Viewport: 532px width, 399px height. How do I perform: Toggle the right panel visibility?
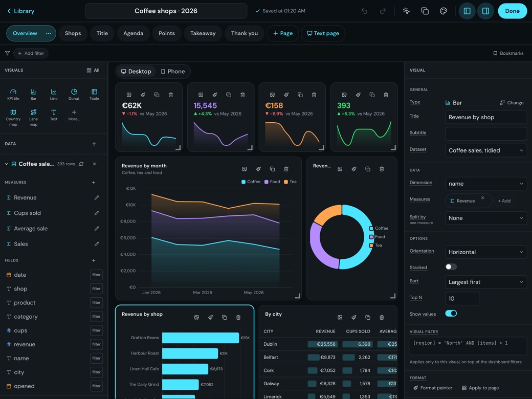(485, 11)
